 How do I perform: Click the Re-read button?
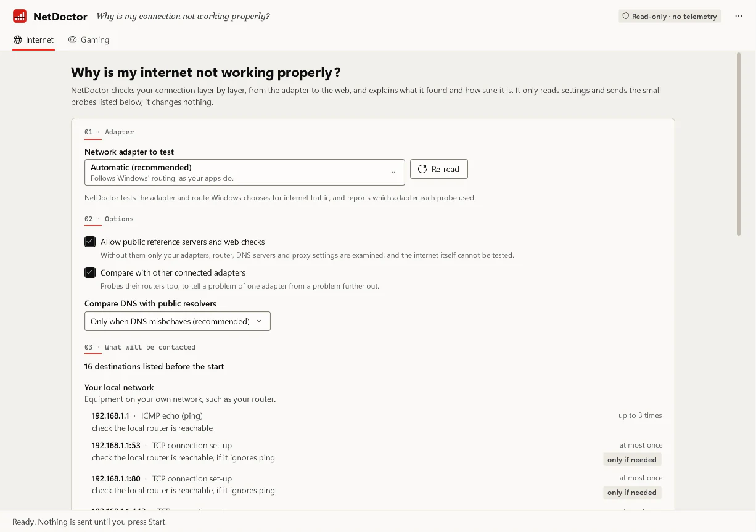click(x=439, y=169)
